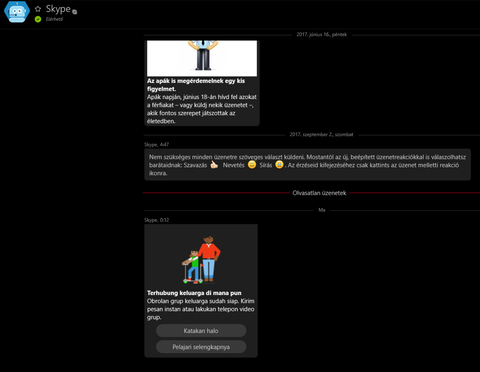
Task: Click the heading "Terhubung keluarga di mana pun"
Action: [194, 293]
